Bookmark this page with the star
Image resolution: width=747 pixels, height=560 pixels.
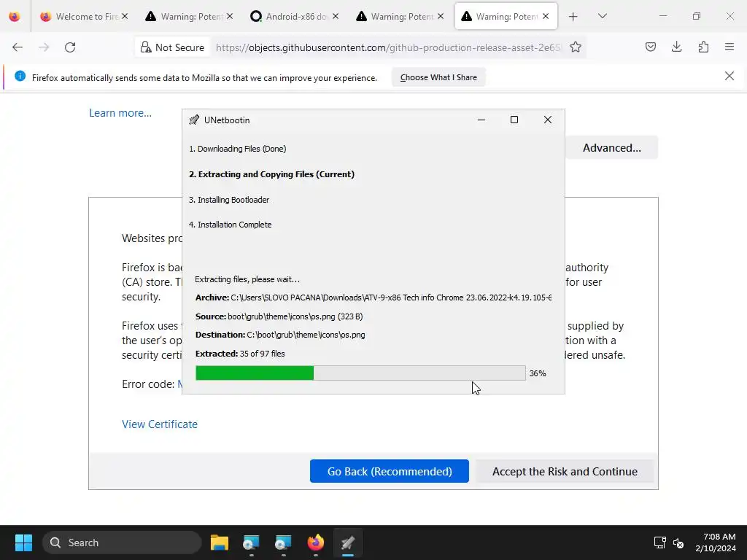(x=576, y=47)
